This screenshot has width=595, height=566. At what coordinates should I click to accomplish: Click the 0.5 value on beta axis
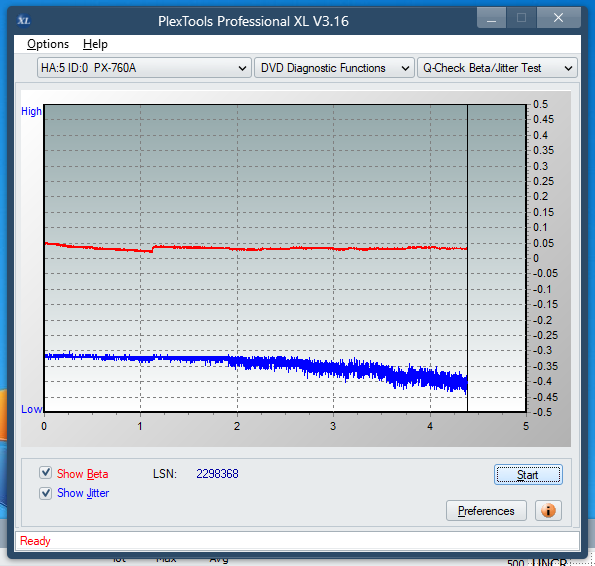click(540, 104)
